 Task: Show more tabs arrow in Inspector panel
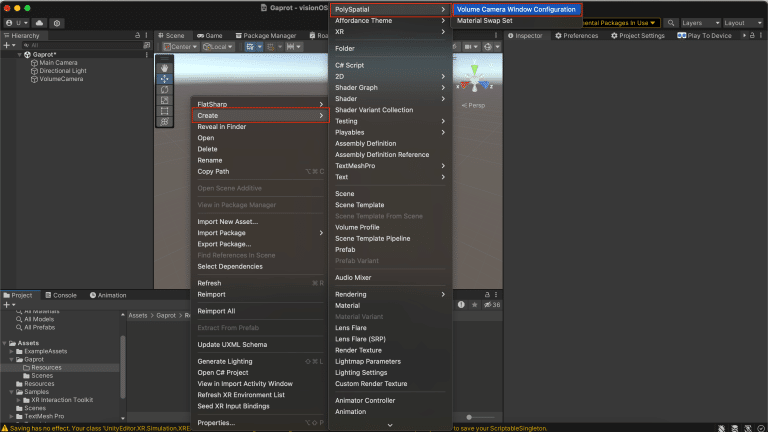[x=744, y=35]
